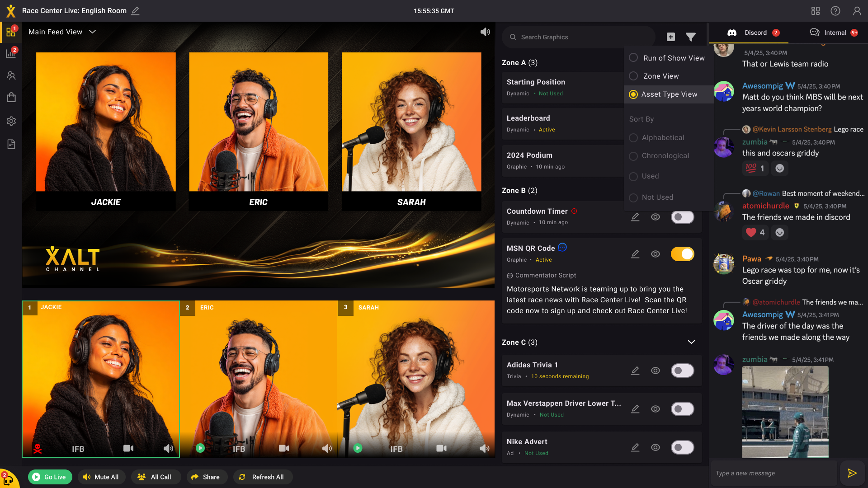868x488 pixels.
Task: Collapse the Zone C section chevron
Action: click(691, 342)
